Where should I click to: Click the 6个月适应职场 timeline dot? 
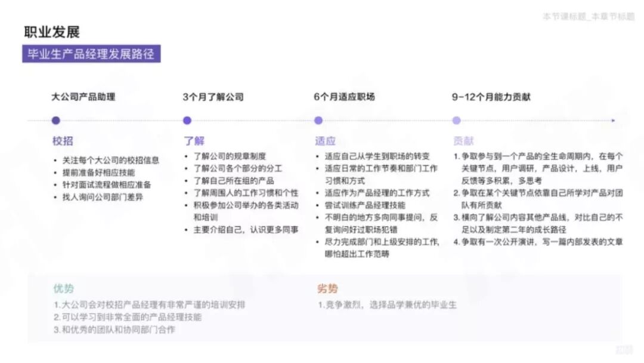click(x=318, y=121)
